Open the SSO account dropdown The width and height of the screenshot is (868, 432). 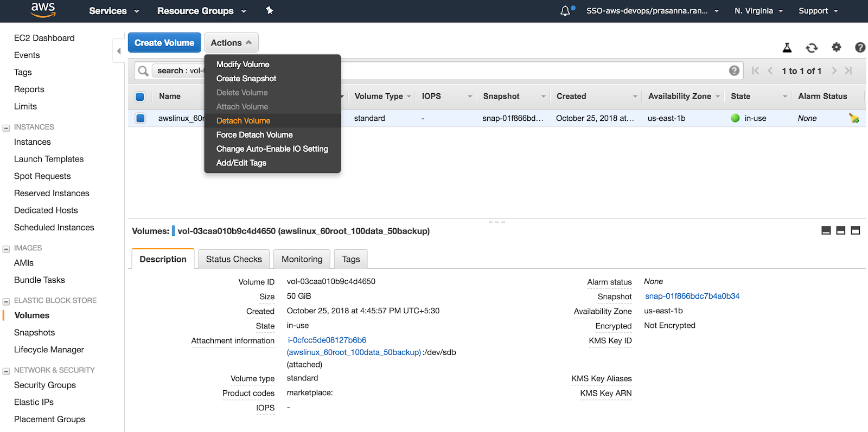653,11
